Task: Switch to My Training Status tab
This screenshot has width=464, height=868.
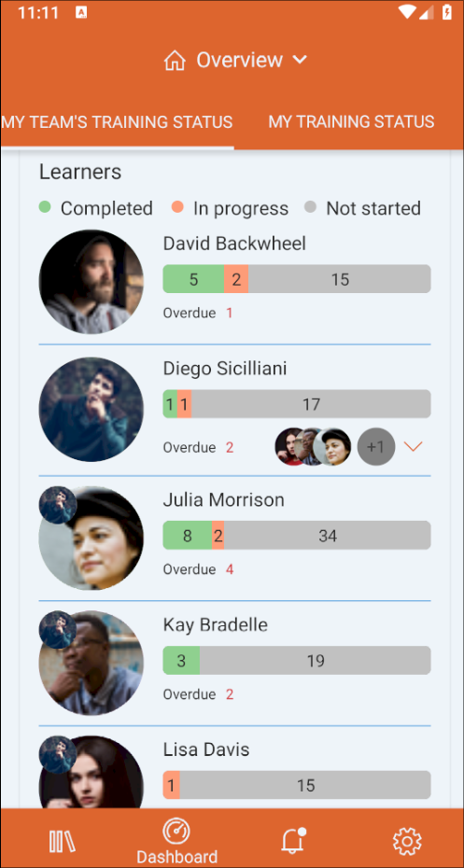Action: 351,121
